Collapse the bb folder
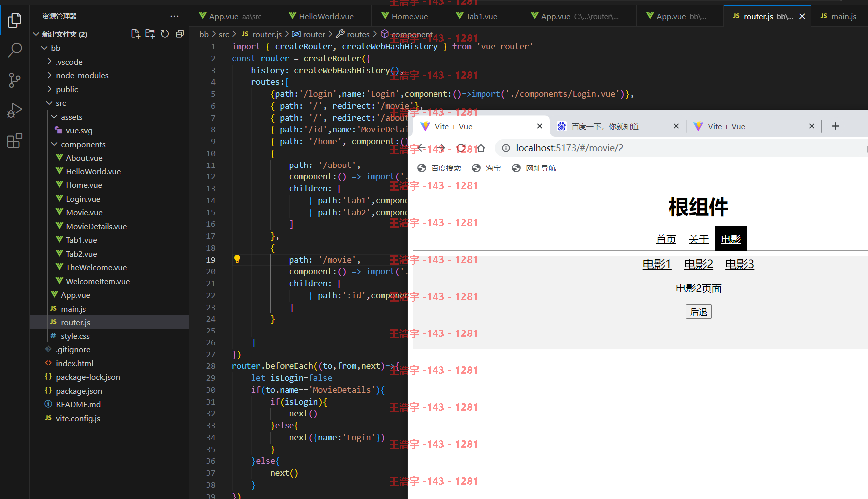 44,48
